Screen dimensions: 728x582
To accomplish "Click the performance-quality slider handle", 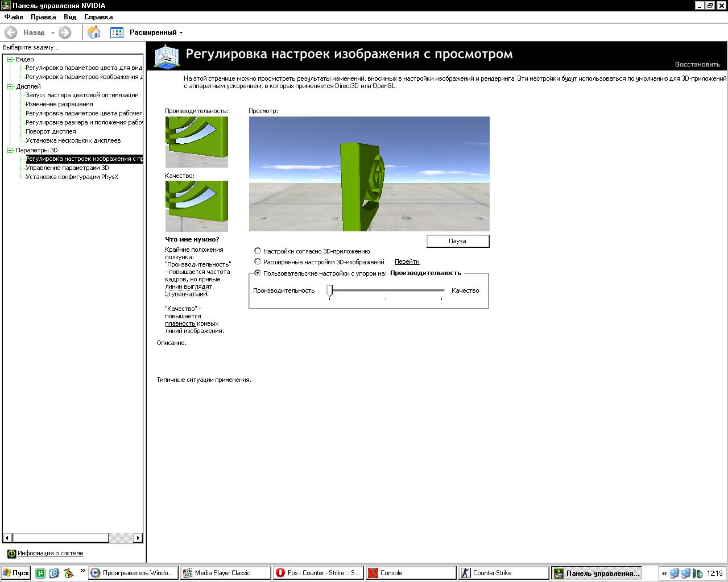I will pyautogui.click(x=330, y=291).
